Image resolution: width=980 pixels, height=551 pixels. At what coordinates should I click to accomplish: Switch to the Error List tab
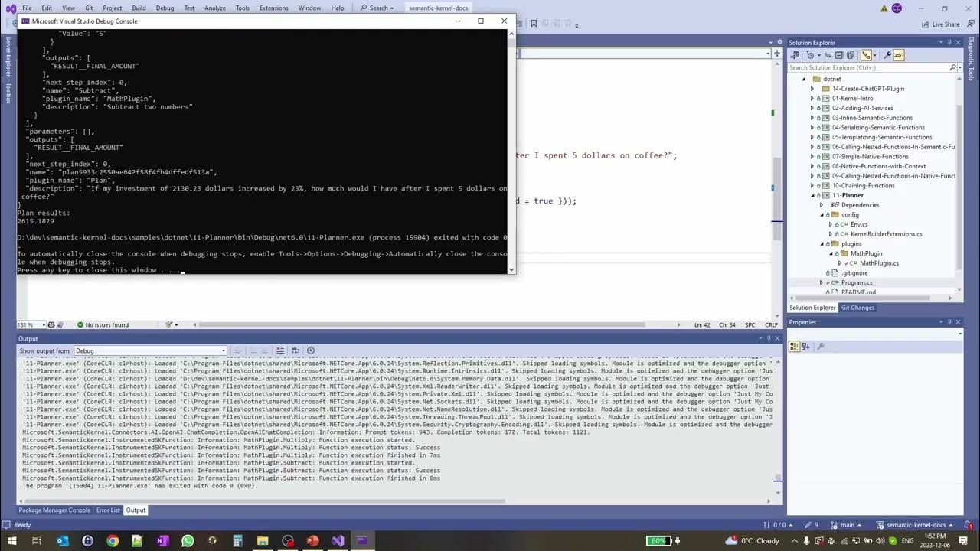click(x=108, y=510)
